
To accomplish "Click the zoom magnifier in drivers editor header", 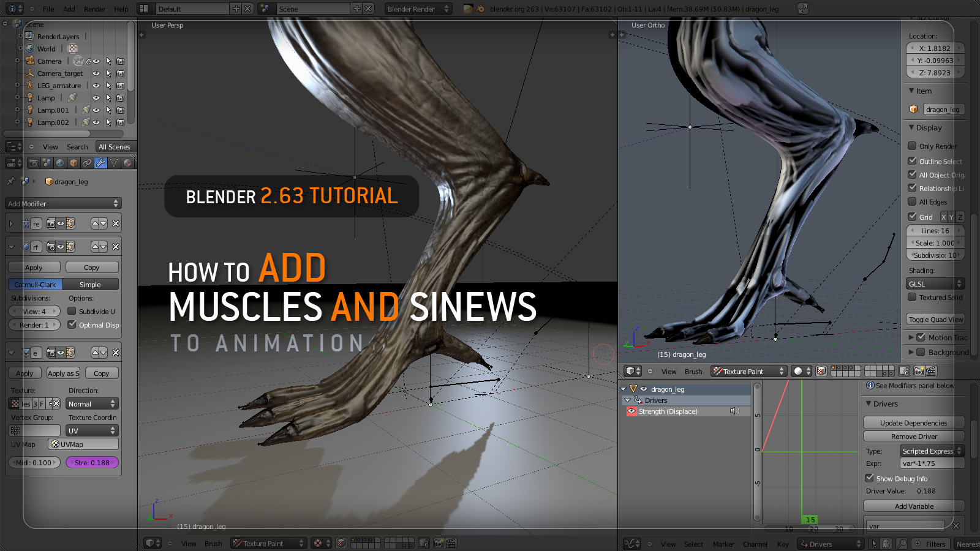I will (901, 544).
